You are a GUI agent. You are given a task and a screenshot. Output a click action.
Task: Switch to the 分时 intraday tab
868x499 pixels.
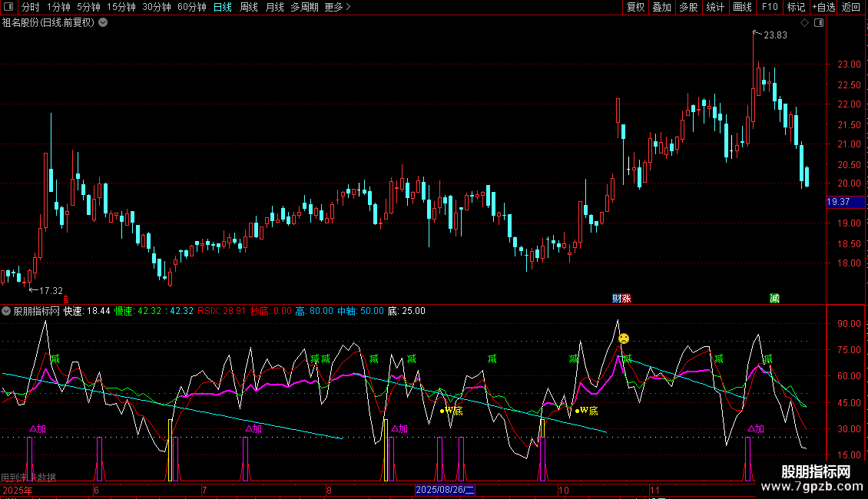pyautogui.click(x=30, y=8)
